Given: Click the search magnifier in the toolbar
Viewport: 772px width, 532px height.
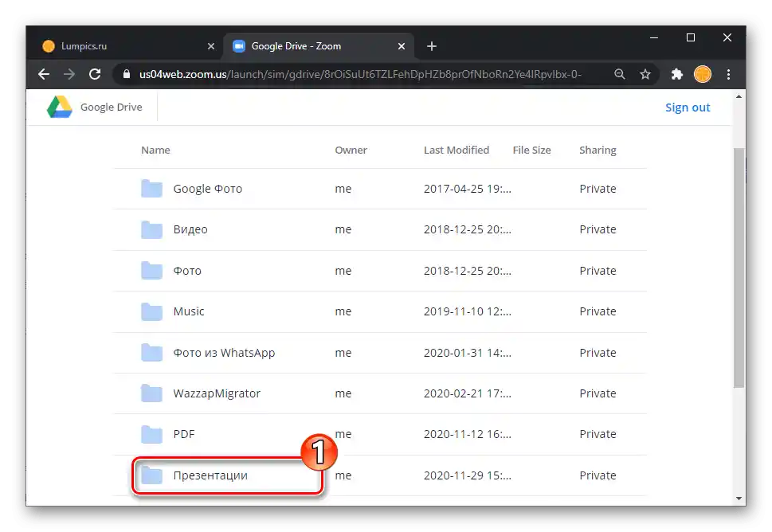Looking at the screenshot, I should click(620, 74).
